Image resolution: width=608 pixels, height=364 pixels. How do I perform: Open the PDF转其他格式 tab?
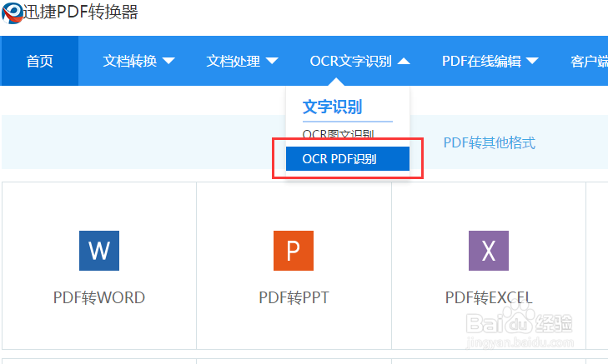pyautogui.click(x=490, y=143)
